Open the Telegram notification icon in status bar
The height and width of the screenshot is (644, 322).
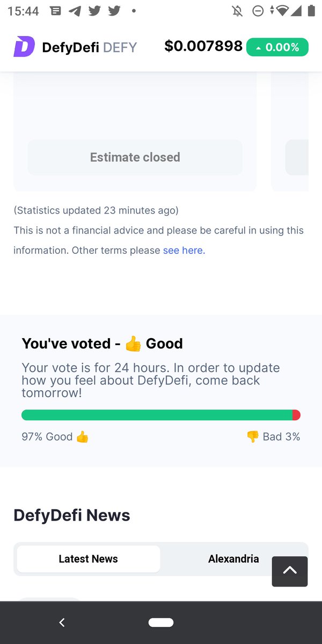pos(75,11)
